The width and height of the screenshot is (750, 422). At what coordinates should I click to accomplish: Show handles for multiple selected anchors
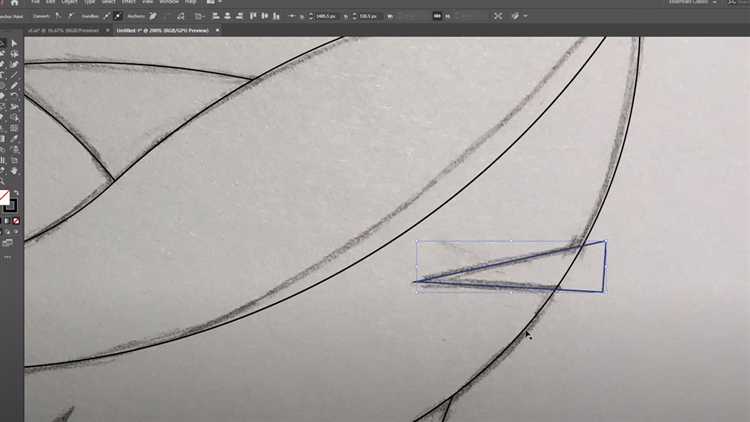pos(106,16)
